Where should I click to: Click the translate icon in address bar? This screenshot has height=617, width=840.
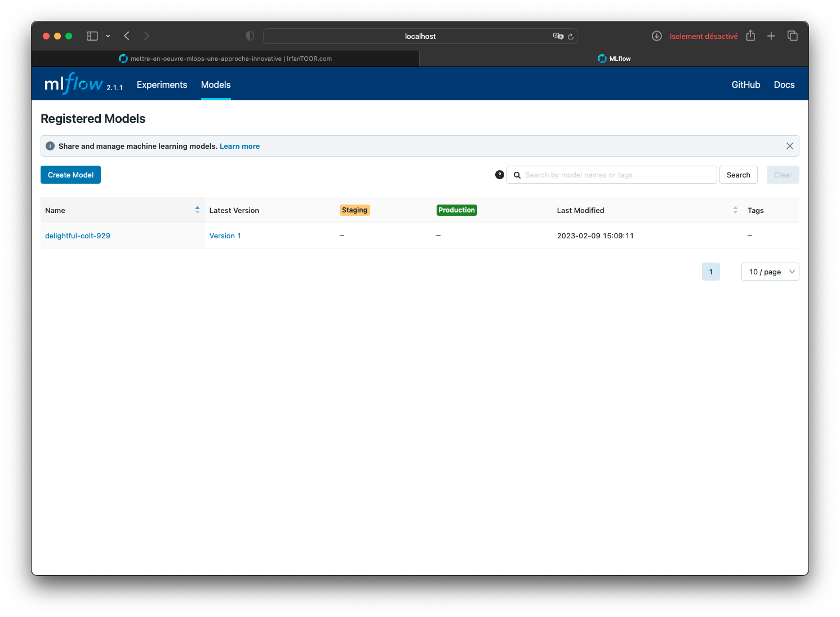pyautogui.click(x=558, y=36)
